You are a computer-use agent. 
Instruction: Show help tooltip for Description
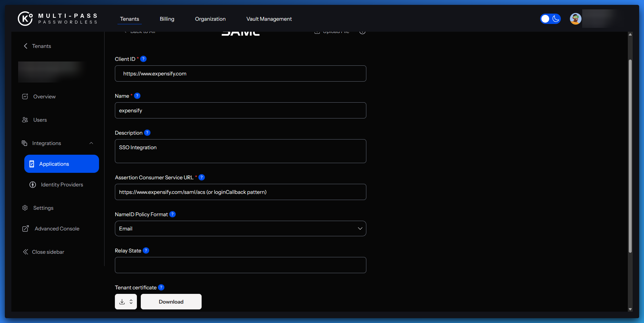click(x=147, y=133)
